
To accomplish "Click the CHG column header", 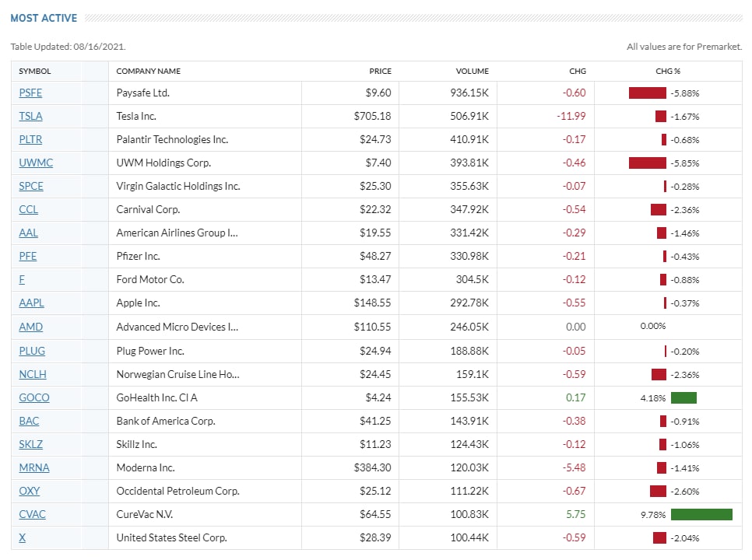I will tap(578, 72).
